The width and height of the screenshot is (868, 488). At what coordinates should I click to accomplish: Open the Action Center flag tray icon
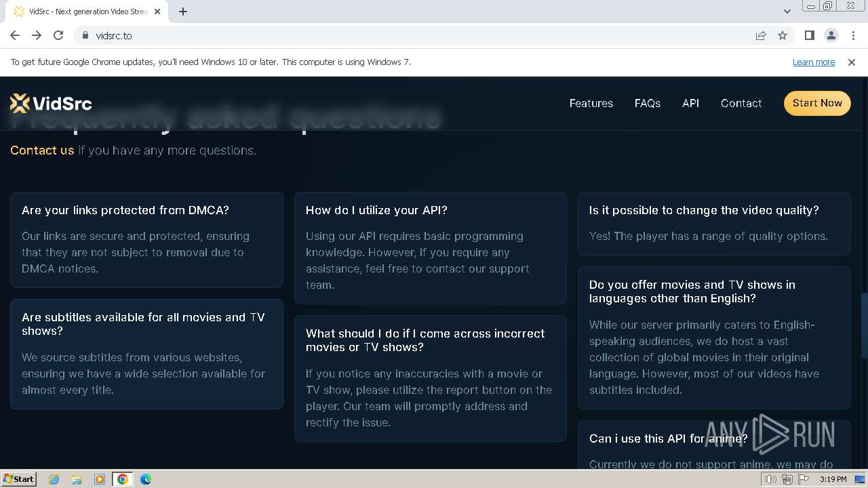804,479
